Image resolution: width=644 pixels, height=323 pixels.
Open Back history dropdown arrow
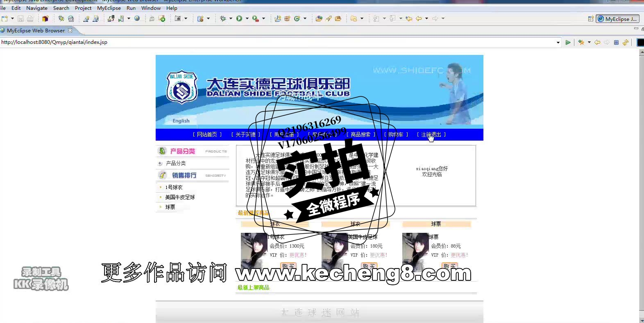(426, 18)
